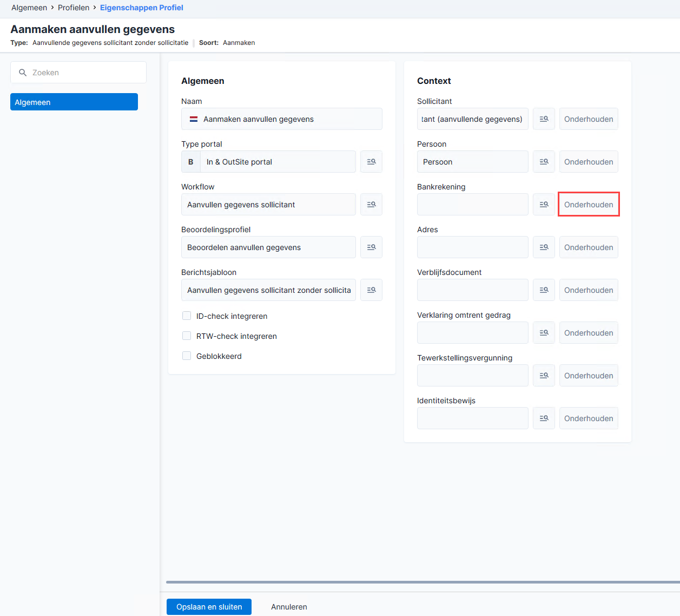
Task: Click Annuleren link
Action: point(289,607)
